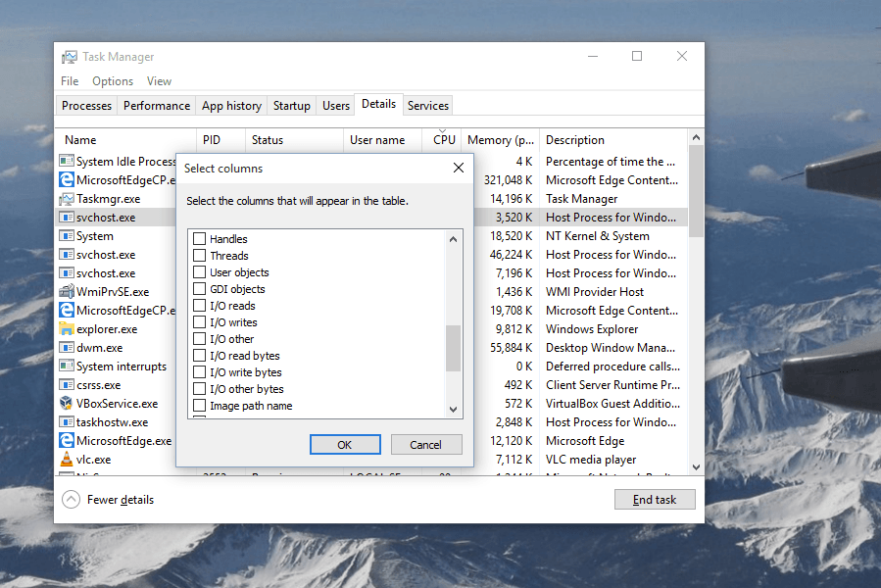Click the process list scroll down arrow
The image size is (881, 588).
point(696,467)
